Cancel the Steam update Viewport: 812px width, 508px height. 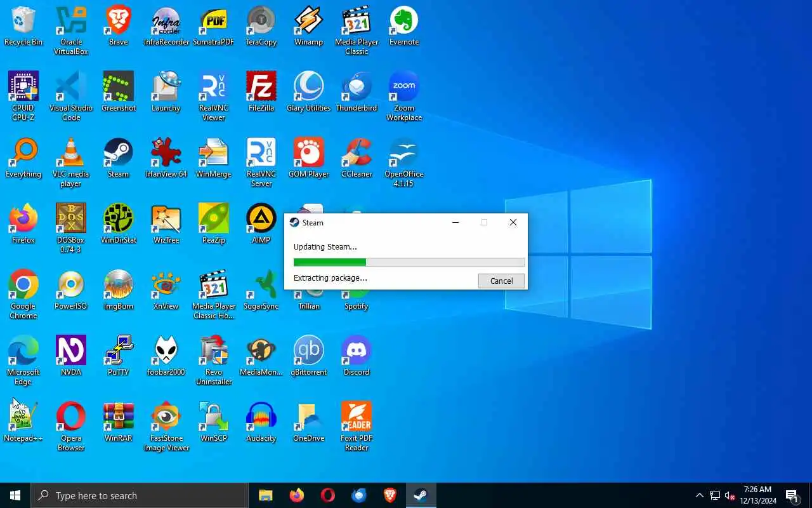point(501,281)
